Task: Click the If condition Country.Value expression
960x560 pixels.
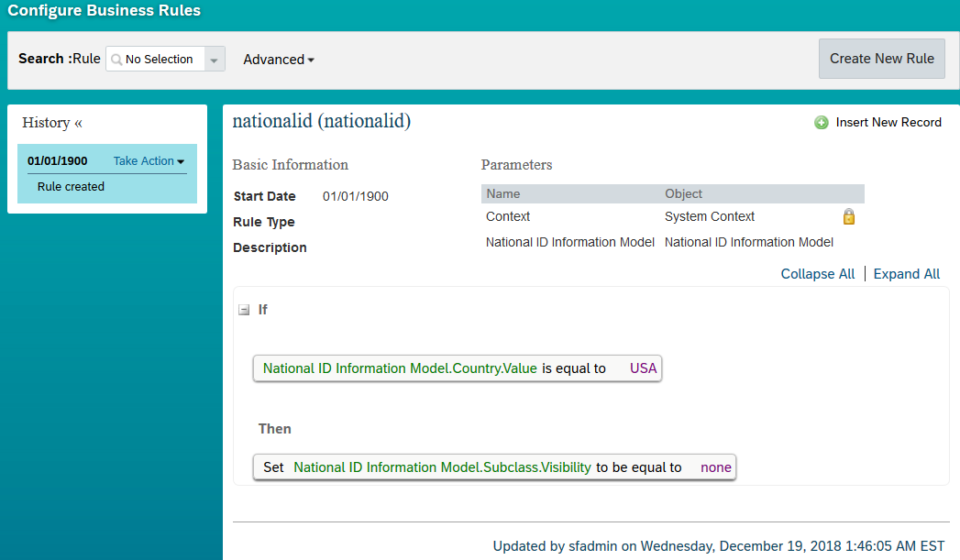Action: 400,368
